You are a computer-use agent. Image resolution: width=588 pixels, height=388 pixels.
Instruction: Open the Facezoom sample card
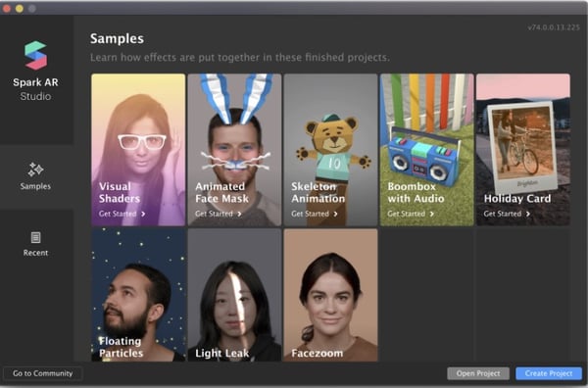331,295
